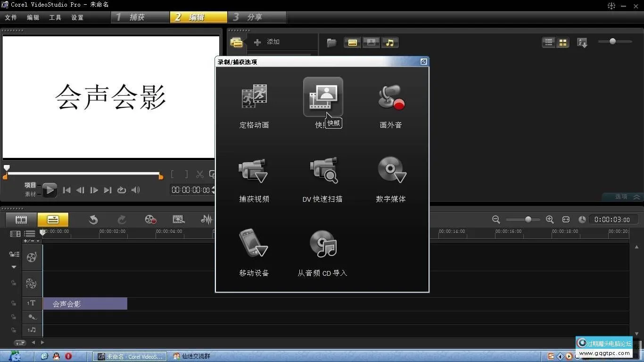The width and height of the screenshot is (644, 362).
Task: Click the music filter icon in the library bar
Action: 389,42
